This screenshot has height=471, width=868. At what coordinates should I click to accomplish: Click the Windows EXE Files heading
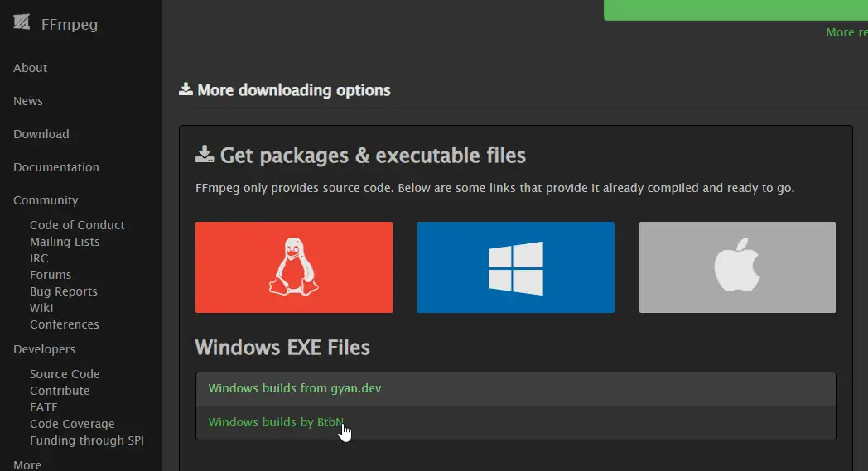coord(282,348)
